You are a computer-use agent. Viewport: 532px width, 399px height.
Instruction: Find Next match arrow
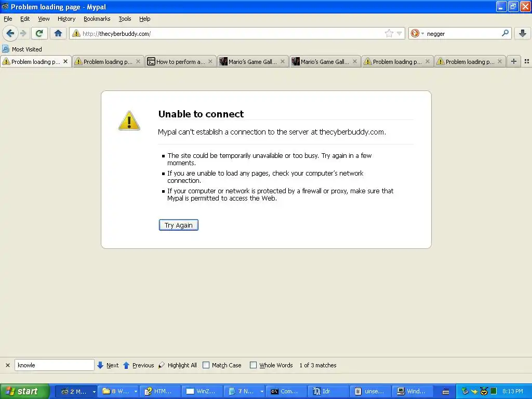click(108, 365)
